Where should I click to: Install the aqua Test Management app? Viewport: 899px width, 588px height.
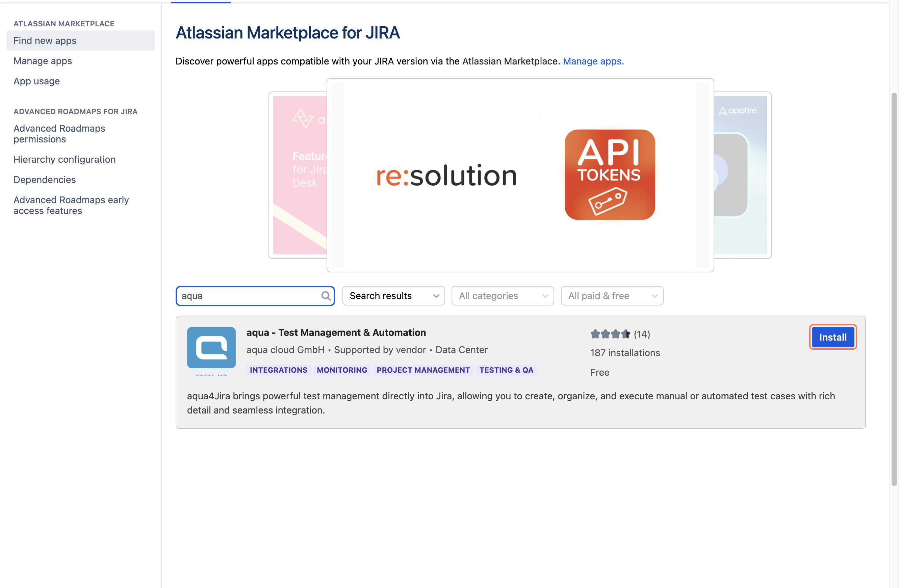tap(832, 337)
